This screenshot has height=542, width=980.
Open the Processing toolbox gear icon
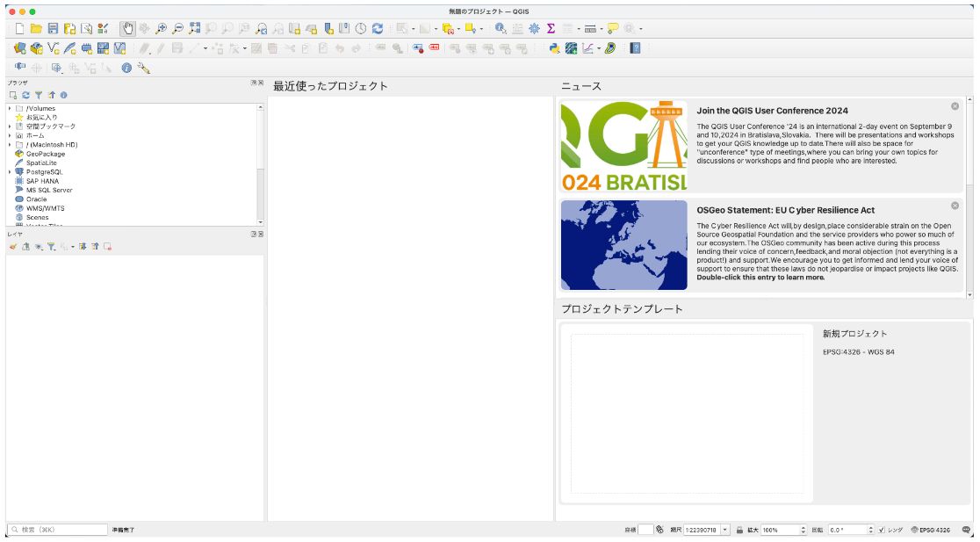535,29
